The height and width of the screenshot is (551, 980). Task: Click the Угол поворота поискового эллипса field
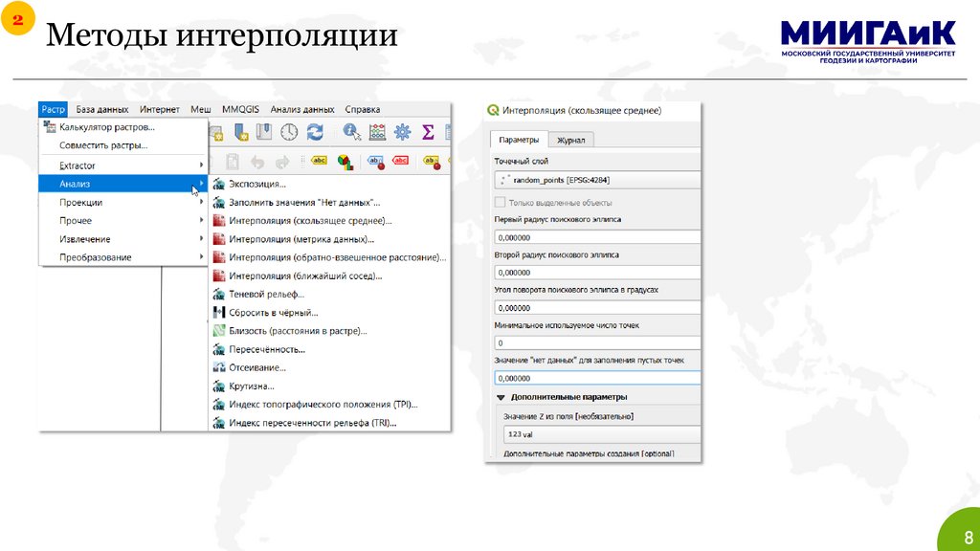(x=597, y=308)
